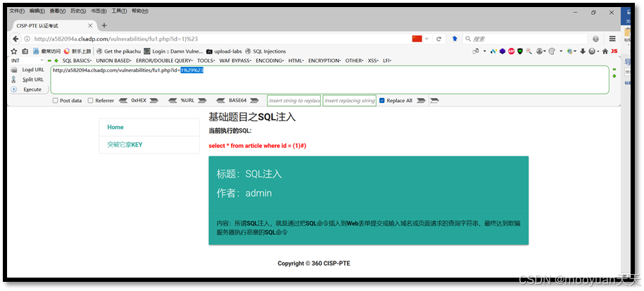644x291 pixels.
Task: Click the bookmark star icon
Action: 14,51
